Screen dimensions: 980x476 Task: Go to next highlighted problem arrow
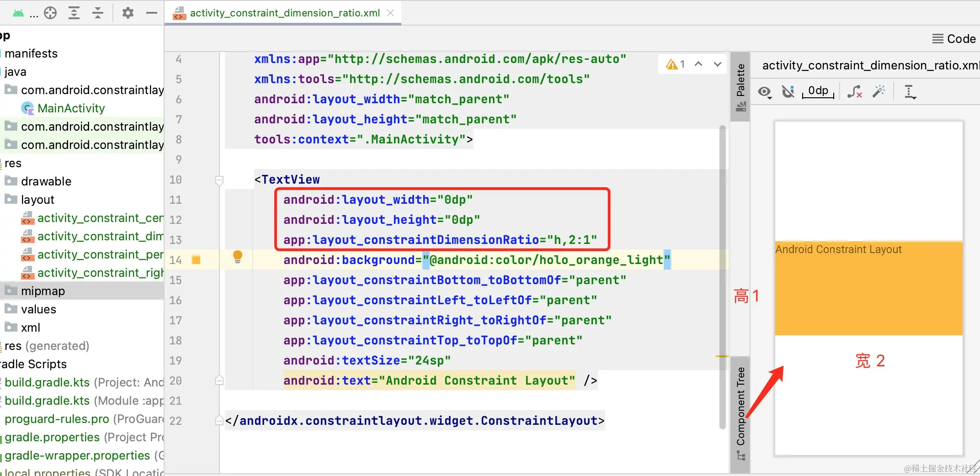point(718,64)
